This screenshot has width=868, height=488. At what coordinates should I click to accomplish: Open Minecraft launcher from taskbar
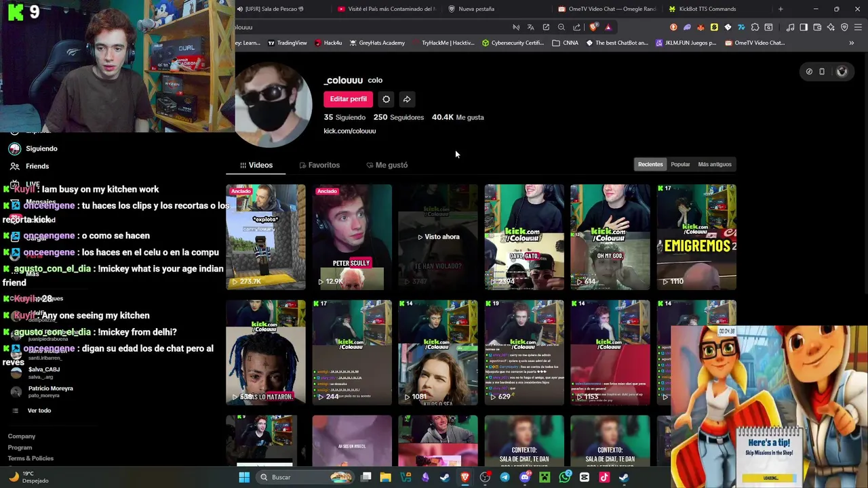coord(545,477)
